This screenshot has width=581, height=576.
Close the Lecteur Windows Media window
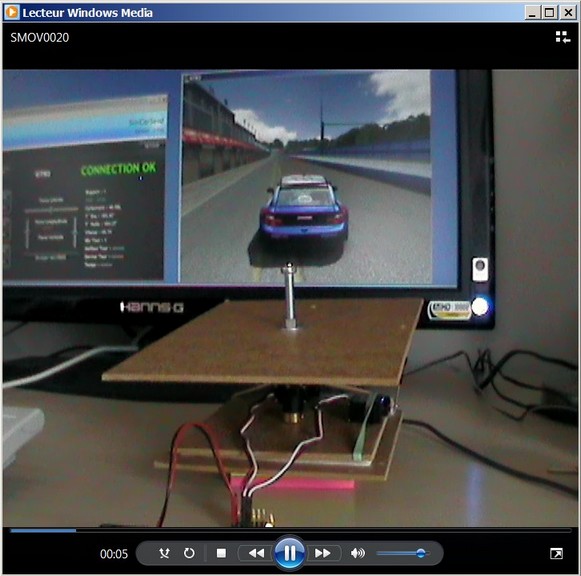click(x=568, y=13)
